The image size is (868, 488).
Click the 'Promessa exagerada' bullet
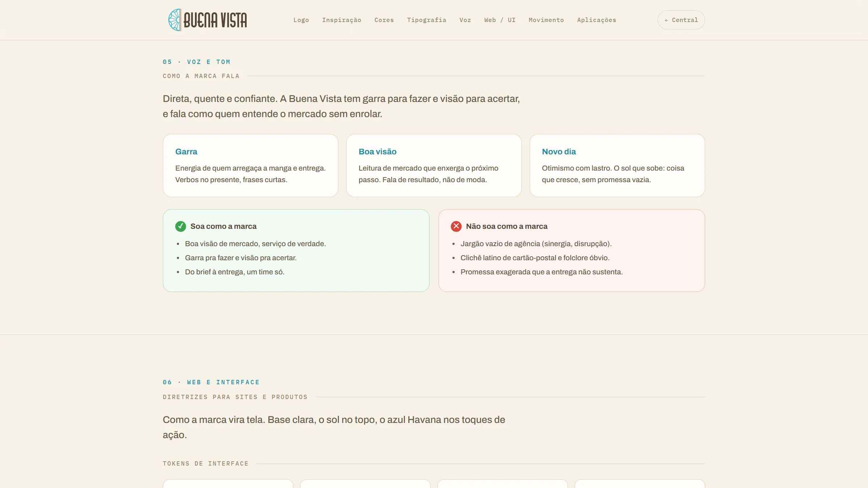tap(541, 272)
